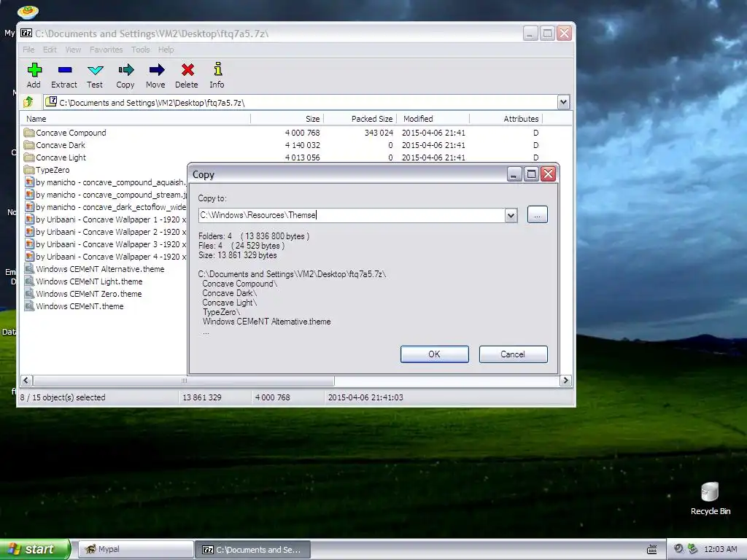
Task: Maximize the Copy dialog window
Action: point(531,174)
